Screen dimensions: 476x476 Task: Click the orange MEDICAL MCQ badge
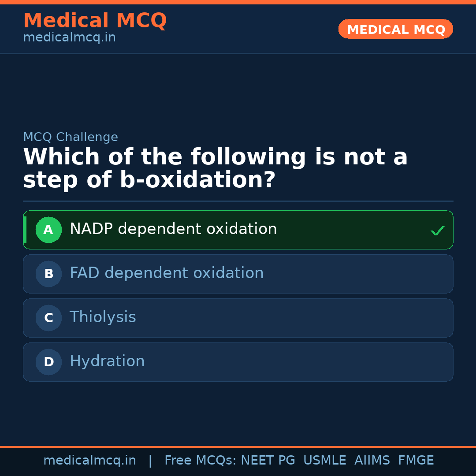click(x=396, y=30)
